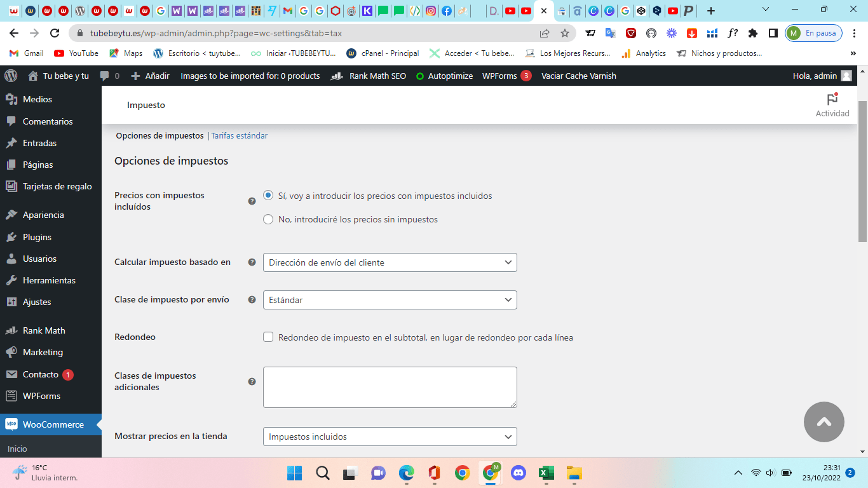Image resolution: width=868 pixels, height=488 pixels.
Task: Click the red download-arrow extension icon
Action: (x=692, y=33)
